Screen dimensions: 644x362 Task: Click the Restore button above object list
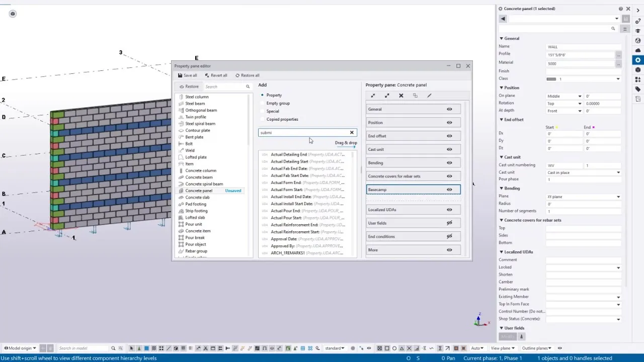click(189, 86)
